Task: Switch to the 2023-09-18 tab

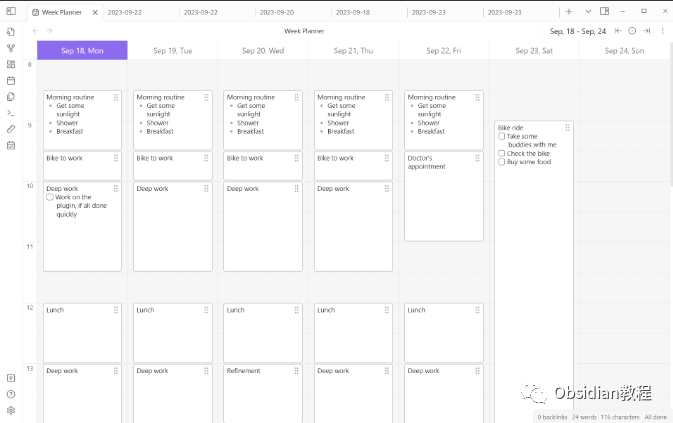Action: 353,12
